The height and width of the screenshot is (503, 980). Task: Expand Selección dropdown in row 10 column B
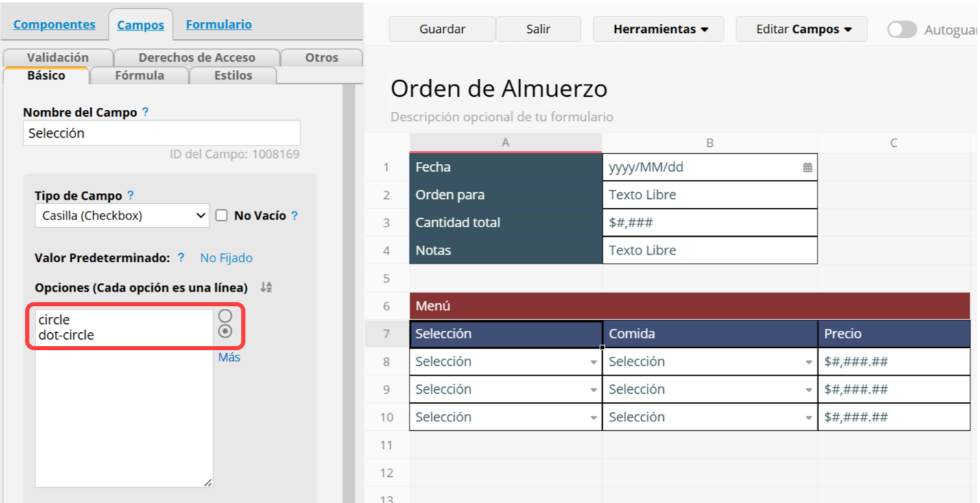[x=809, y=418]
